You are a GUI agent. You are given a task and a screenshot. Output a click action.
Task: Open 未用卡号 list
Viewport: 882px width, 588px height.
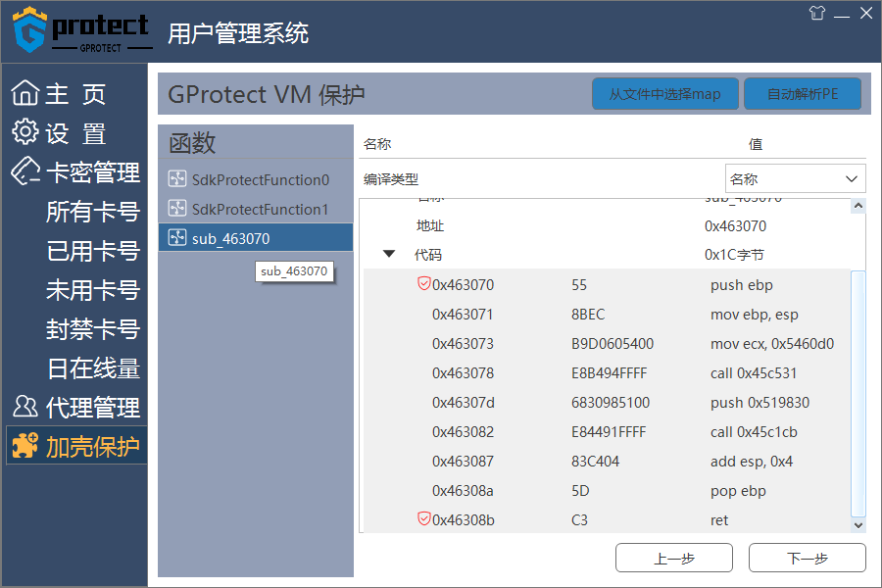coord(93,290)
